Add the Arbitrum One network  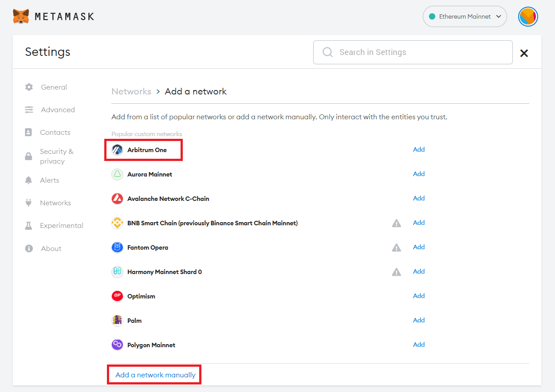419,149
